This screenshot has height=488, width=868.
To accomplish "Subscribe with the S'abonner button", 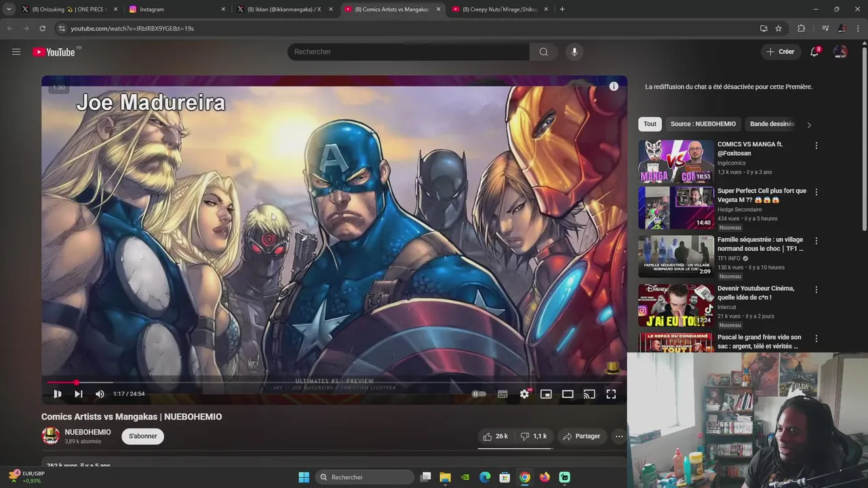I will (143, 436).
